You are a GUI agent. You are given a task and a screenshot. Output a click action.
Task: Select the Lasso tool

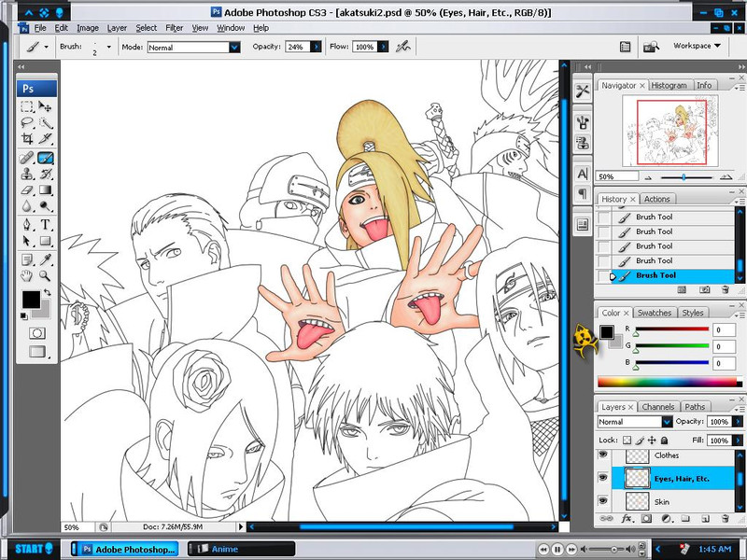point(27,123)
